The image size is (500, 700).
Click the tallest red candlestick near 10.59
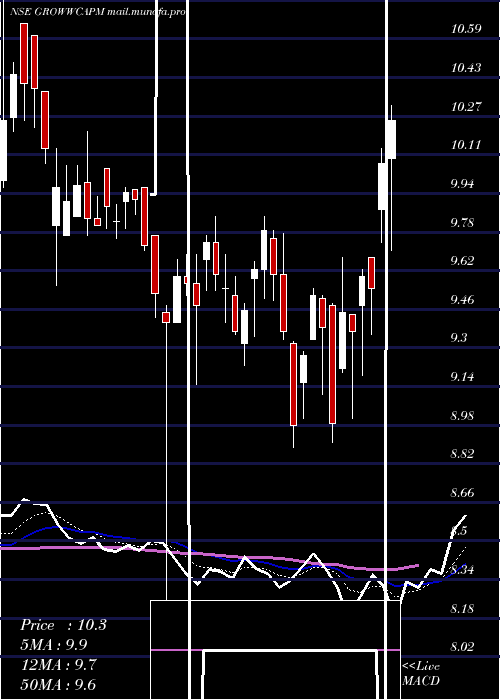24,54
